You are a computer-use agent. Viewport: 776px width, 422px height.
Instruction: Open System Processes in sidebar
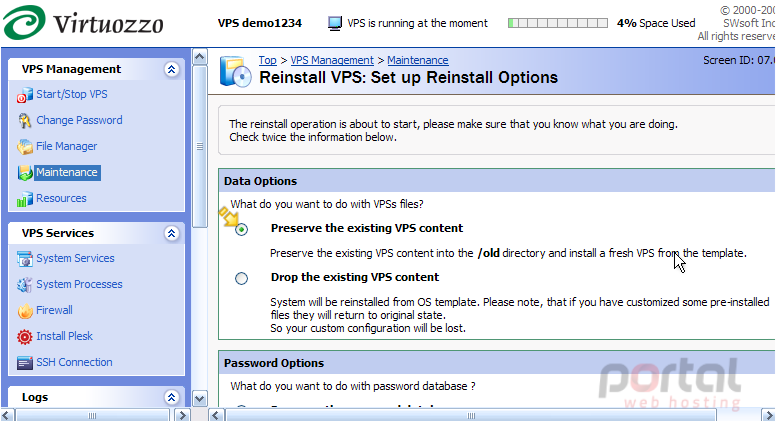(79, 284)
